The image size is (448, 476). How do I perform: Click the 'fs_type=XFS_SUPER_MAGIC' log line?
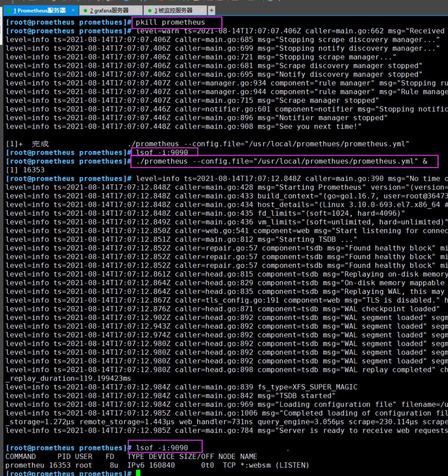click(x=181, y=387)
